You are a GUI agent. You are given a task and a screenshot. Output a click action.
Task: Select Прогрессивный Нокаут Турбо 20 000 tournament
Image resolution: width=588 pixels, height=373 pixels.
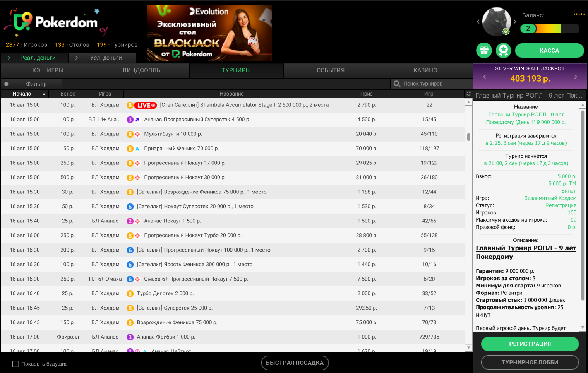coord(233,236)
